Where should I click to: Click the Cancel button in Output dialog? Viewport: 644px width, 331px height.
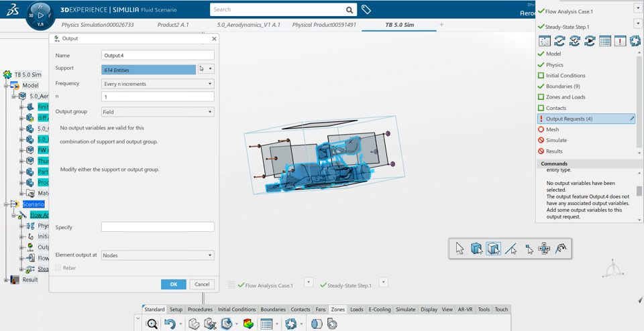coord(202,284)
